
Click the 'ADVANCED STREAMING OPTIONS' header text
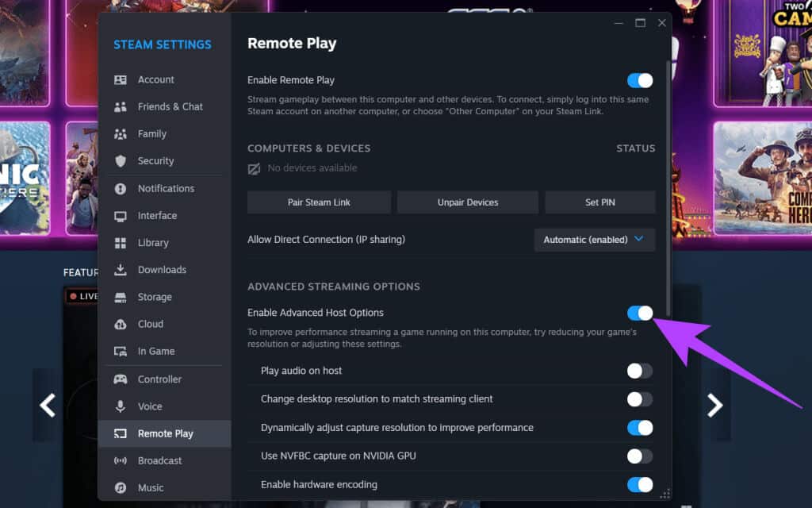(334, 287)
